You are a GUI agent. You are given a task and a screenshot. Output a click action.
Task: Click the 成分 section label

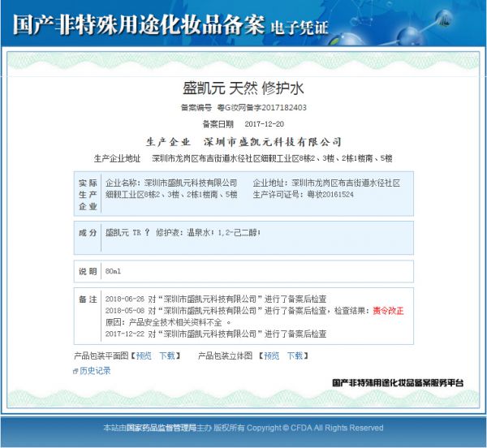pyautogui.click(x=88, y=233)
